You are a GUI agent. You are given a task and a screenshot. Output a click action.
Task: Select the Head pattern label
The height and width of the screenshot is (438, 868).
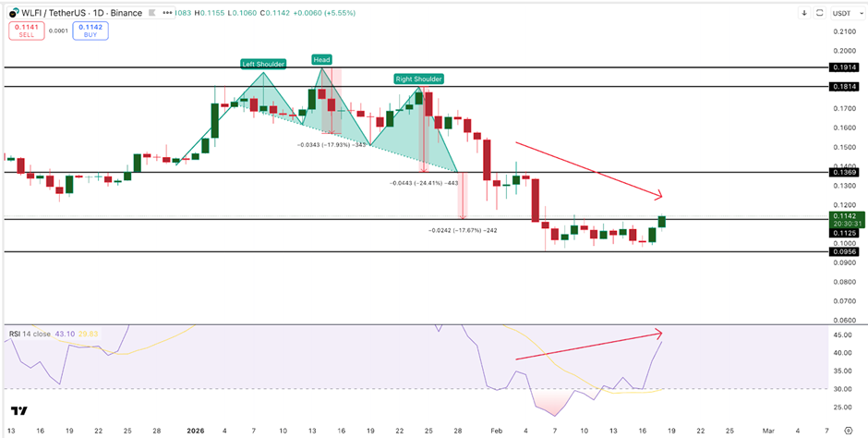[321, 59]
